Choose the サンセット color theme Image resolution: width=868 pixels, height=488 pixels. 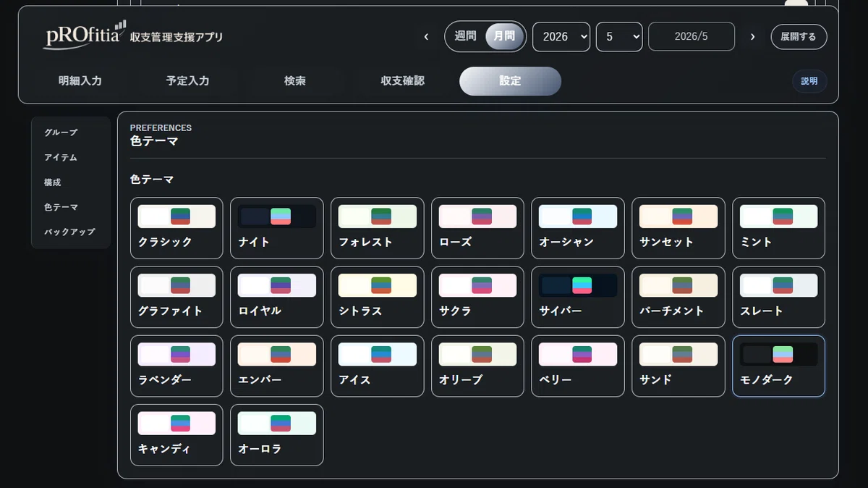coord(678,228)
